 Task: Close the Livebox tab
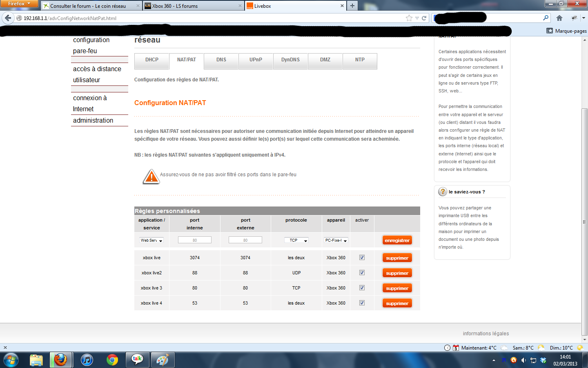click(342, 6)
